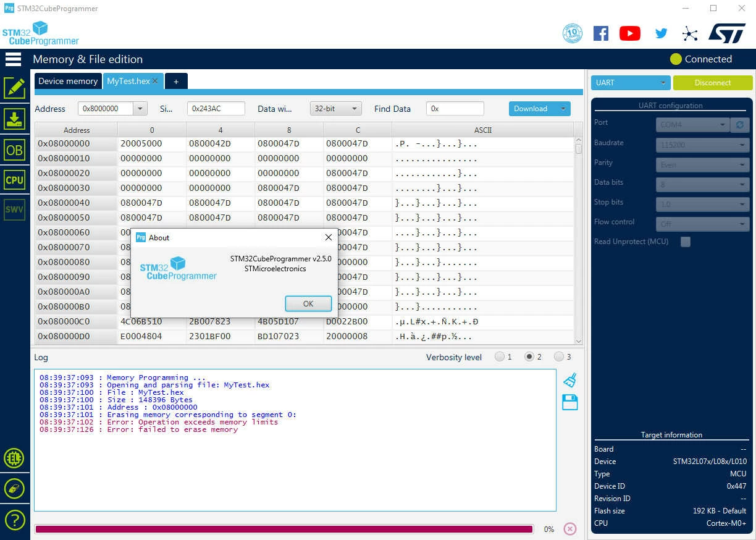Click OK in the About dialog
Screen dimensions: 756x540
pyautogui.click(x=308, y=303)
